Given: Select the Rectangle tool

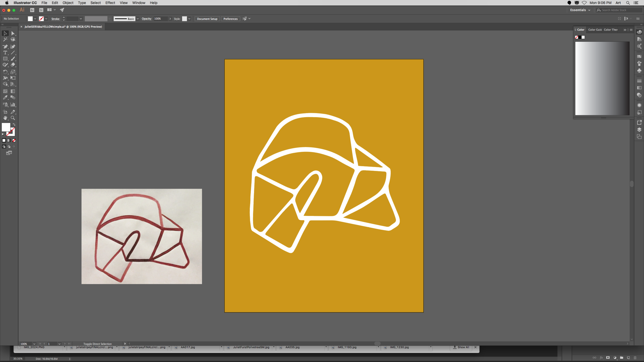Looking at the screenshot, I should pos(5,59).
